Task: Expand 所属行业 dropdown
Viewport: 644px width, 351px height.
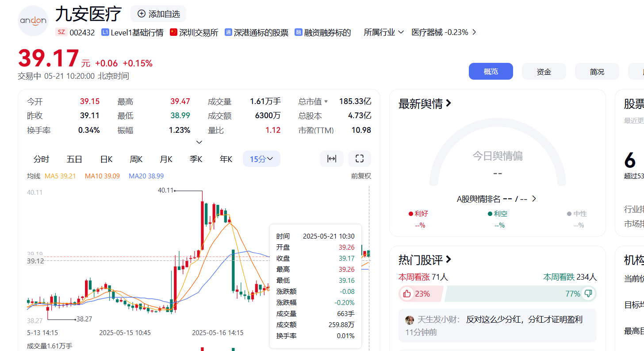Action: tap(384, 32)
